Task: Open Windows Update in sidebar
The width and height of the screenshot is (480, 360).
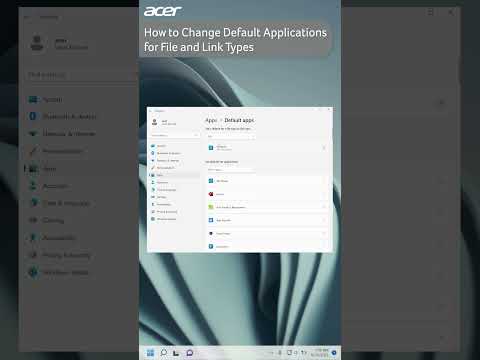Action: pyautogui.click(x=174, y=219)
